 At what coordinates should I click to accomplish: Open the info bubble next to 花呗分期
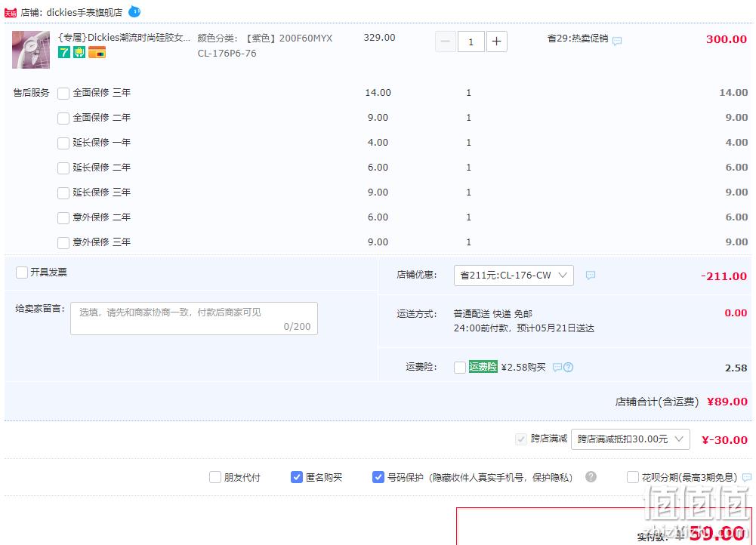(746, 478)
